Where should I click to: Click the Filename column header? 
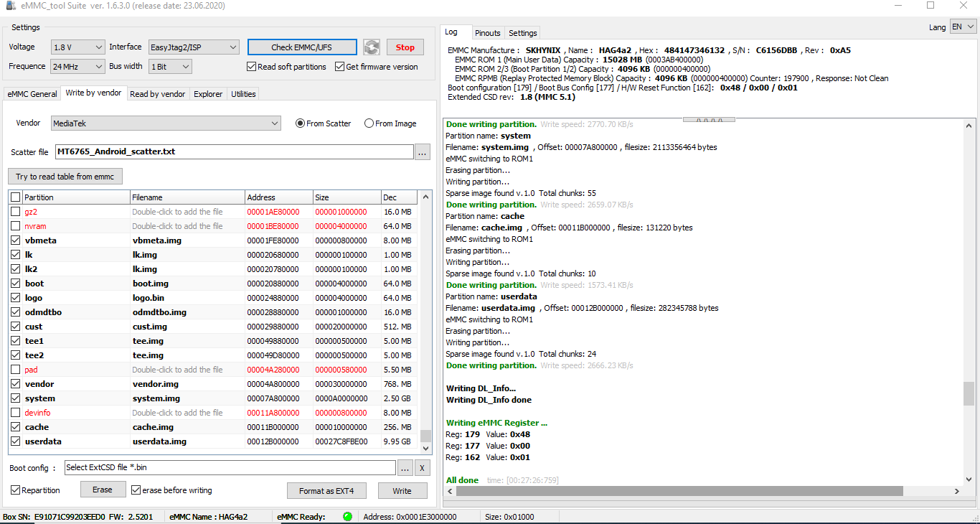tap(187, 197)
